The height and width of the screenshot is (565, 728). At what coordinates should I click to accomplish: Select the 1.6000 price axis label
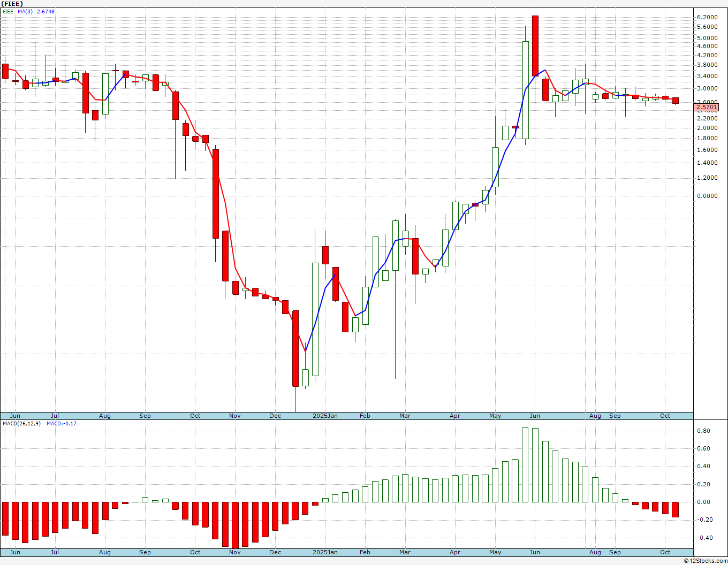pyautogui.click(x=707, y=150)
